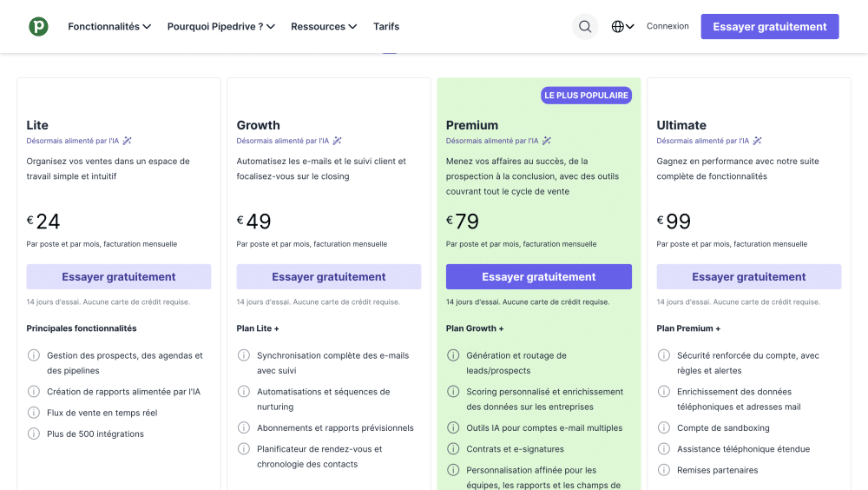Click Désormais alimenté par l'IA under Lite

[x=73, y=141]
